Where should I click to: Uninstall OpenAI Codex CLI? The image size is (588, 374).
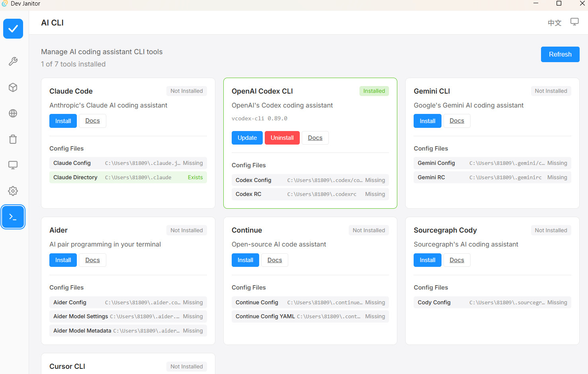tap(282, 138)
